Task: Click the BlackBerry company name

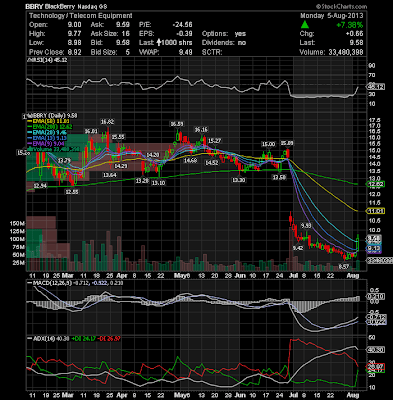Action: pyautogui.click(x=59, y=6)
